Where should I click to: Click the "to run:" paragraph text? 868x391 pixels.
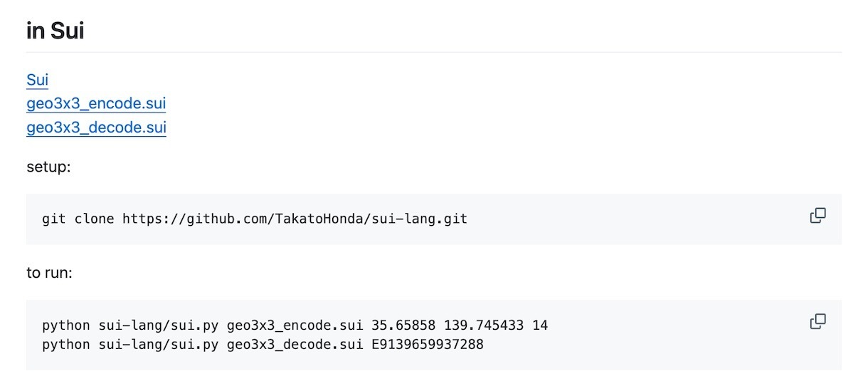click(49, 273)
